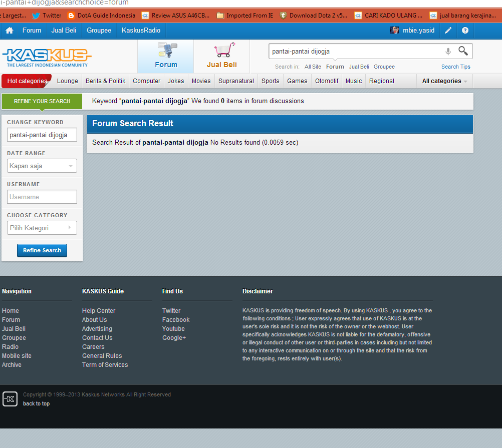Open the Date Range dropdown

point(42,166)
